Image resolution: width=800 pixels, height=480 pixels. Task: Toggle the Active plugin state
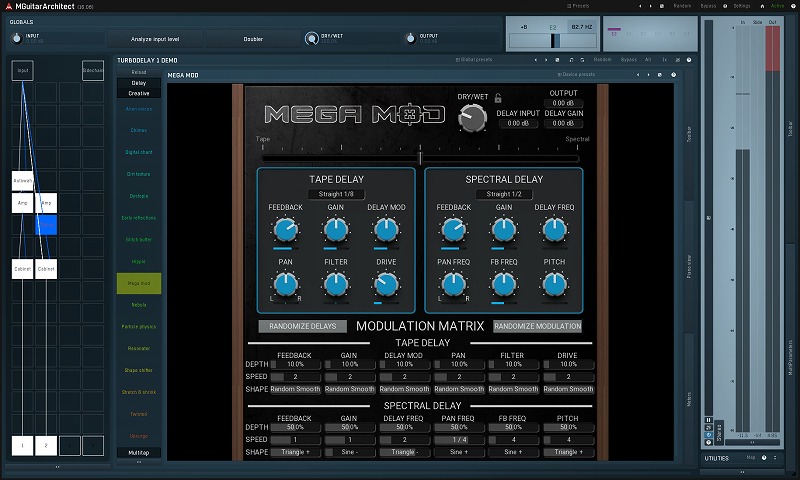[776, 5]
